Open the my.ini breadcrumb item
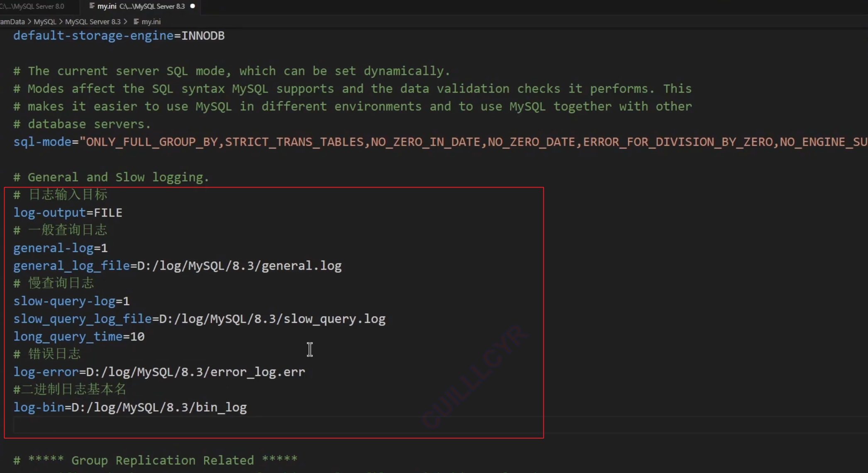 coord(151,22)
